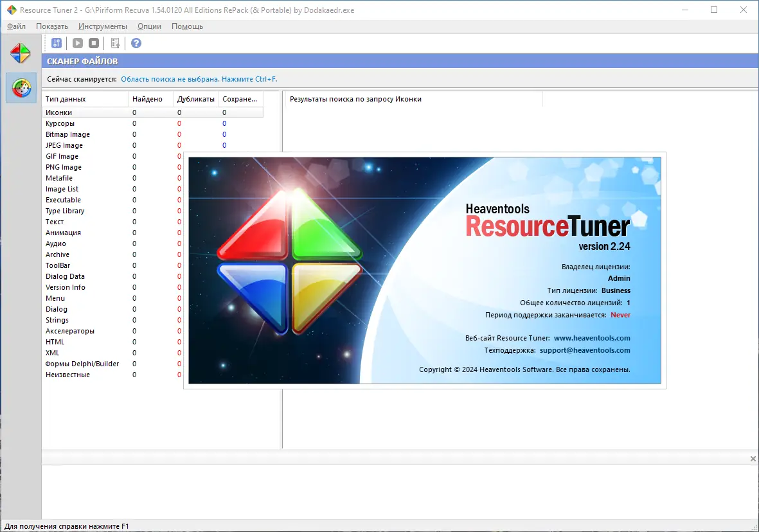The height and width of the screenshot is (532, 759).
Task: Select the ToolBar row
Action: [112, 265]
